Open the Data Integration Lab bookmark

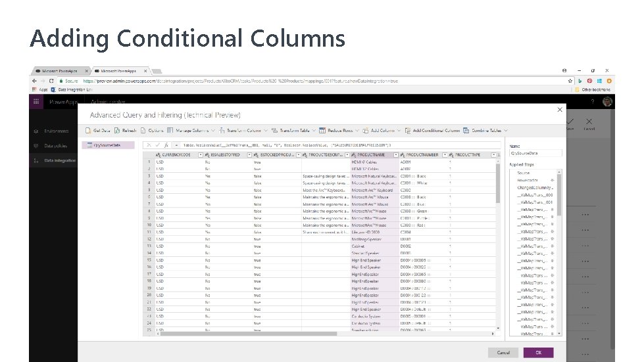pyautogui.click(x=72, y=89)
